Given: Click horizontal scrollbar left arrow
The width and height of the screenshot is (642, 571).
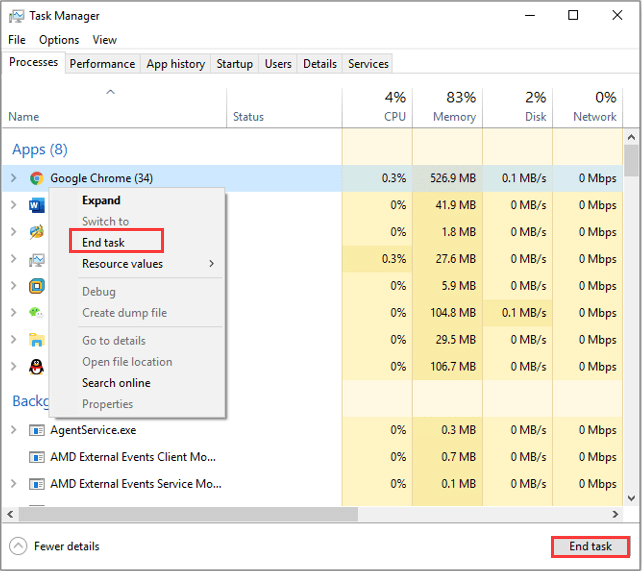Looking at the screenshot, I should 10,514.
